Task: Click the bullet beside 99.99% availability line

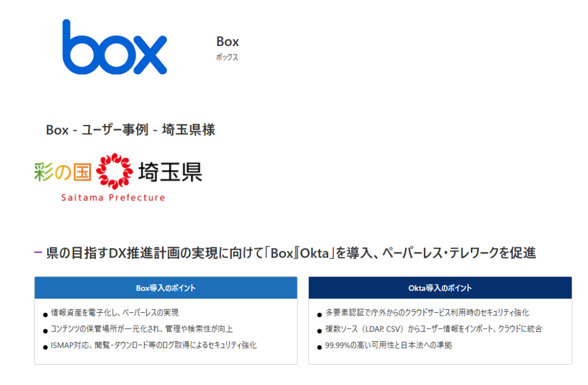Action: coord(319,348)
